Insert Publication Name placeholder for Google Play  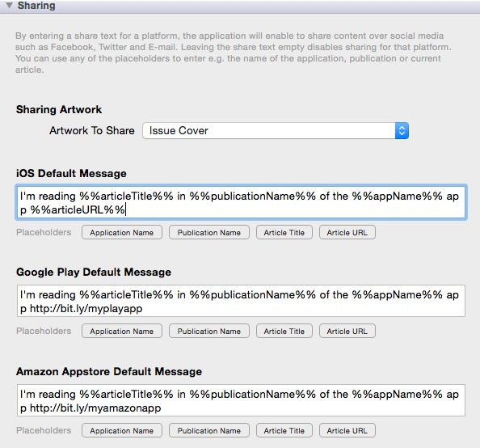209,332
